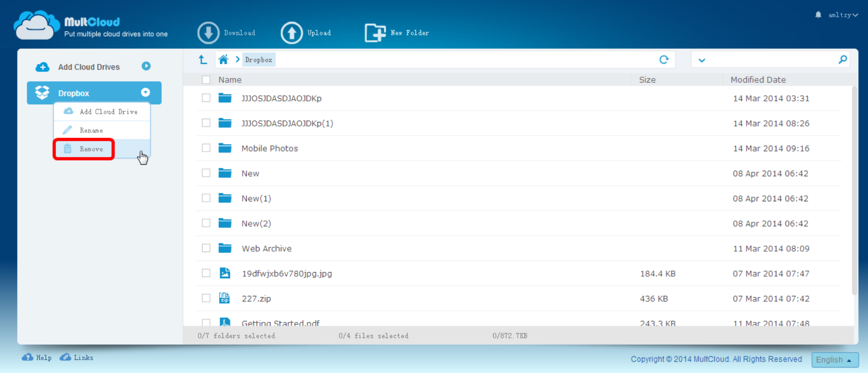Refresh the Dropbox file list

point(664,59)
